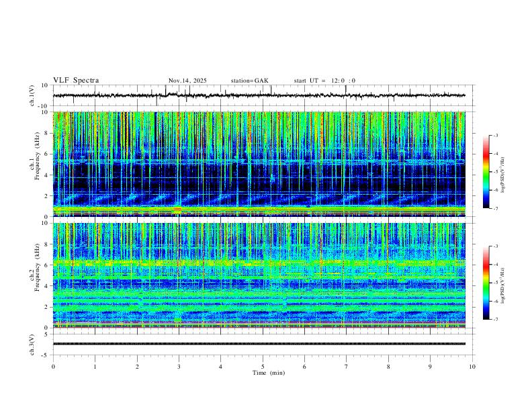This screenshot has width=532, height=411.
Task: Click the 0 tick label on time axis
Action: [x=53, y=367]
